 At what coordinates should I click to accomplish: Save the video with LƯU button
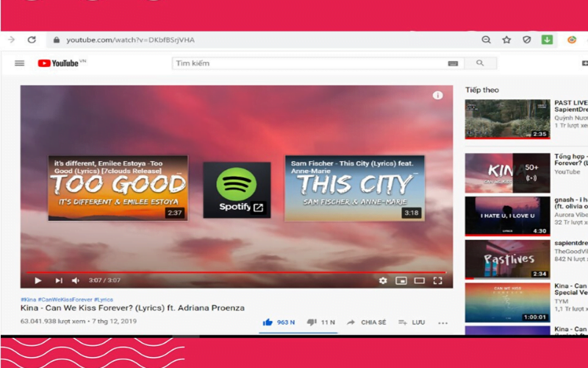412,322
